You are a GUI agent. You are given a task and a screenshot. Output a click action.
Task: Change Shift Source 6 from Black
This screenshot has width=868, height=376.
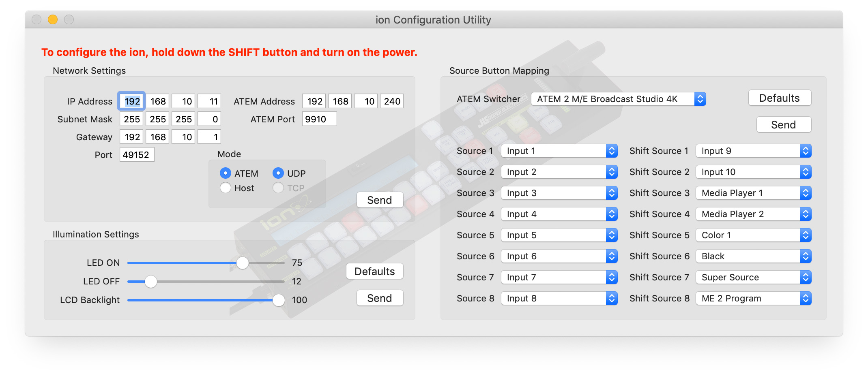754,256
